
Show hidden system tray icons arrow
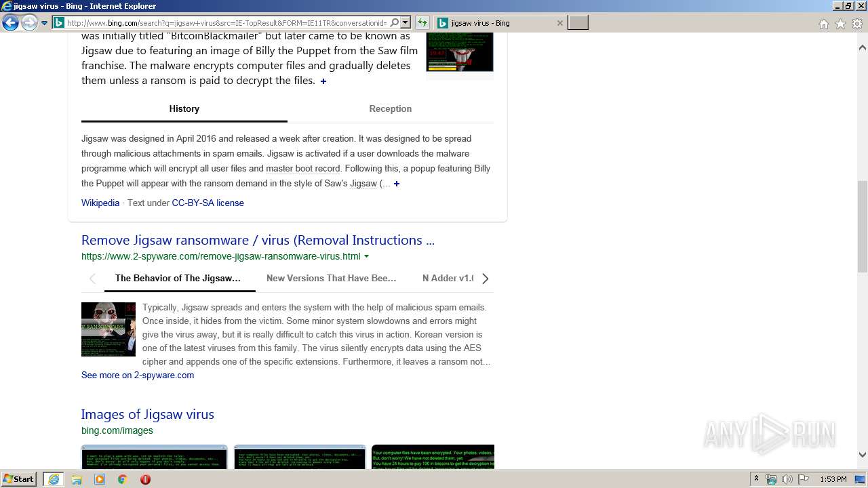756,479
